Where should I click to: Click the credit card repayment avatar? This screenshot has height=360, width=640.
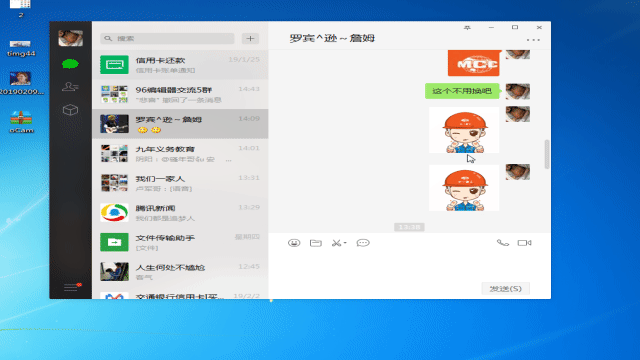pyautogui.click(x=114, y=65)
